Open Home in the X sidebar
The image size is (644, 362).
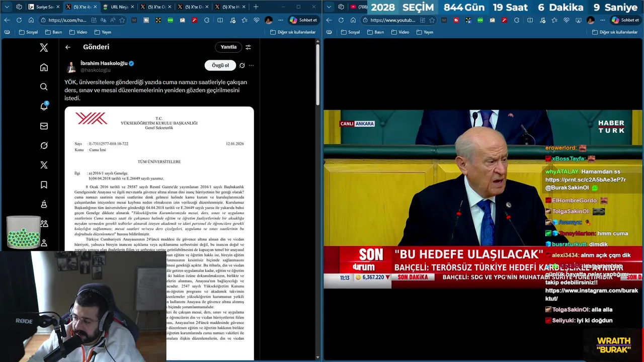pyautogui.click(x=44, y=67)
